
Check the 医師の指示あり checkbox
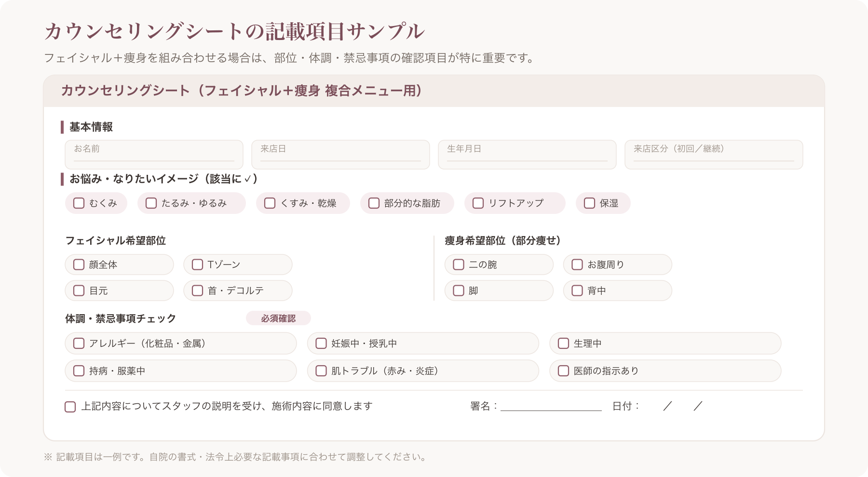[563, 371]
